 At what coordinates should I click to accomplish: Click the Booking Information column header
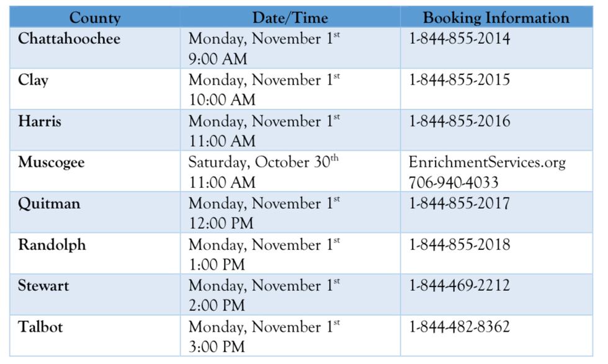coord(496,17)
